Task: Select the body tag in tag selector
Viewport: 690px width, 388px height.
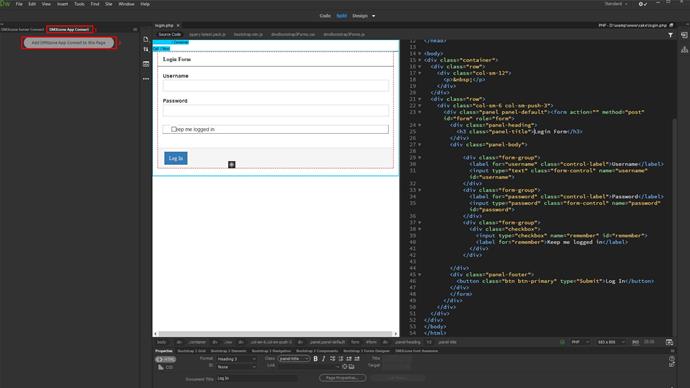Action: click(161, 342)
